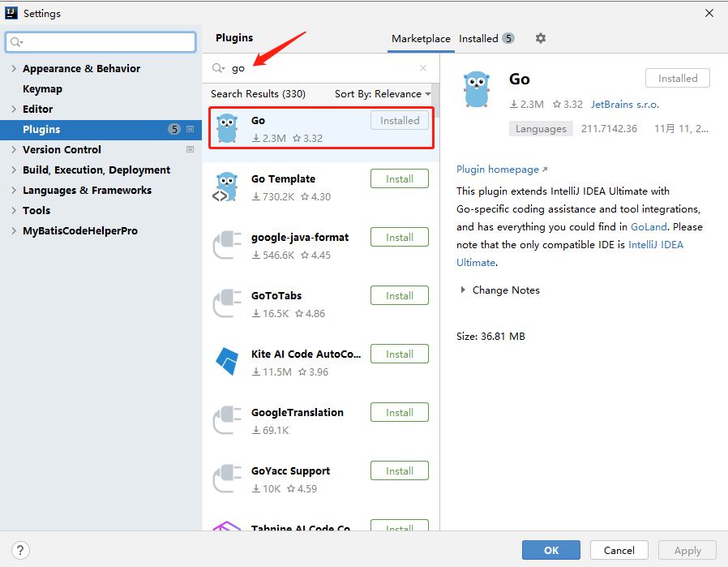Select Keymap in the settings tree
The height and width of the screenshot is (567, 728).
coord(42,88)
